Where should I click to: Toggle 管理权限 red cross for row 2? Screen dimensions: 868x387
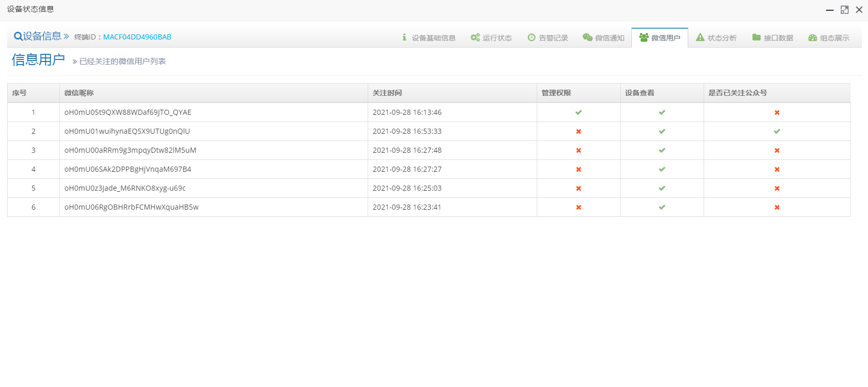pyautogui.click(x=579, y=131)
